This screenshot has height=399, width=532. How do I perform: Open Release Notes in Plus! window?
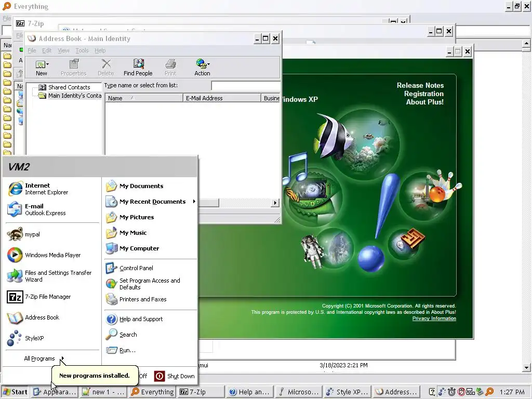point(420,86)
